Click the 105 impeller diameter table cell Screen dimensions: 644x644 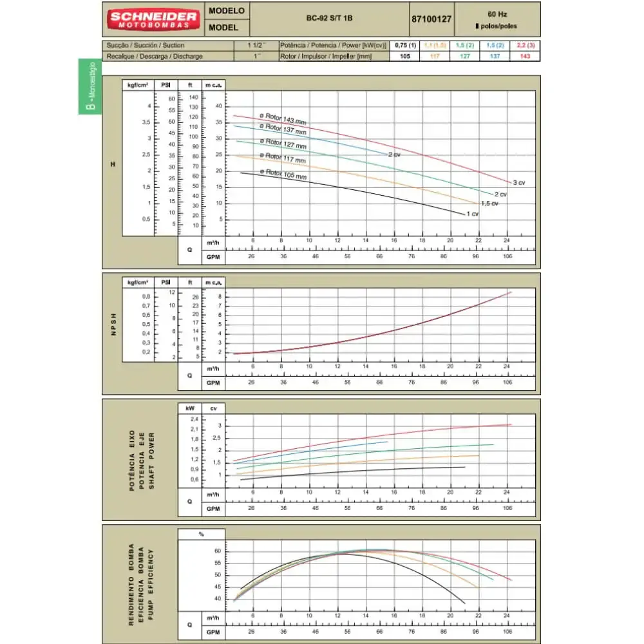pos(405,56)
